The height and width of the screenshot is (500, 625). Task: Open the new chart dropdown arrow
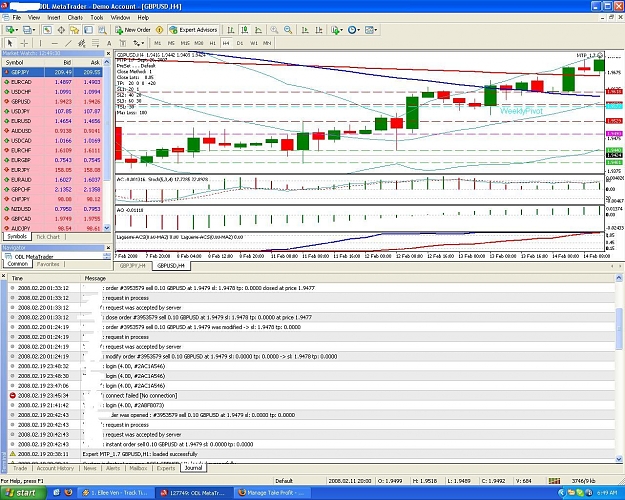coord(17,30)
